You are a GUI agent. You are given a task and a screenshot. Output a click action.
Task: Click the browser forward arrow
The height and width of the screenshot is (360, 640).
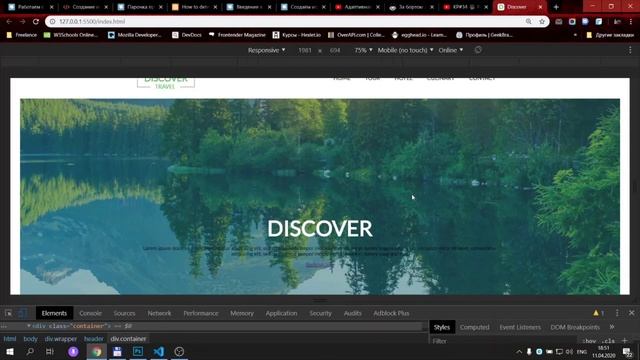coord(22,21)
